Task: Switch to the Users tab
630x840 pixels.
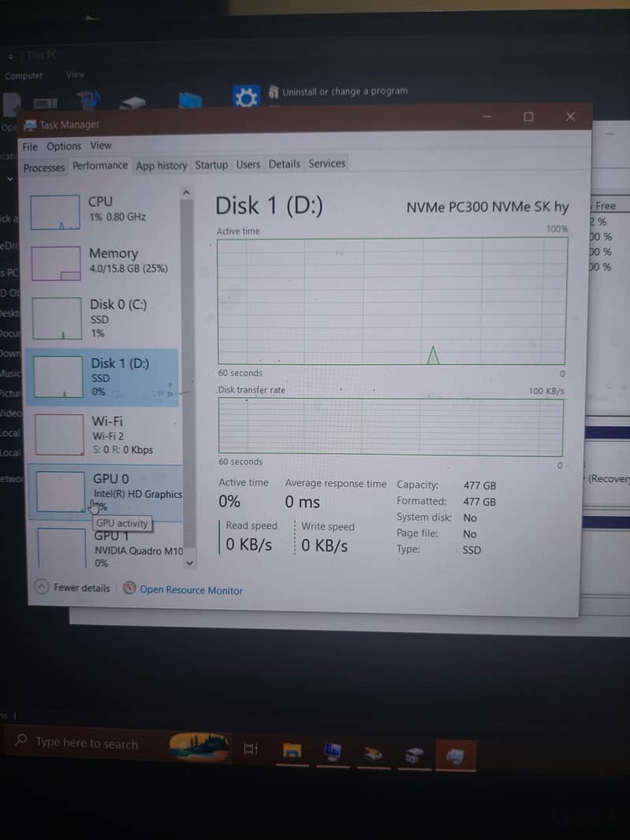Action: (x=248, y=164)
